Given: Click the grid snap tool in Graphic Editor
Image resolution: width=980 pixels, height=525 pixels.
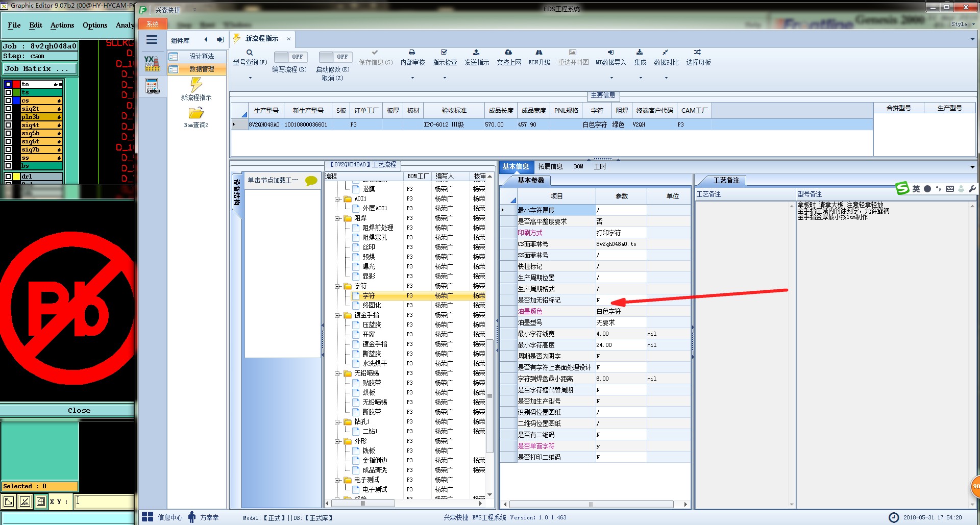Looking at the screenshot, I should (40, 502).
